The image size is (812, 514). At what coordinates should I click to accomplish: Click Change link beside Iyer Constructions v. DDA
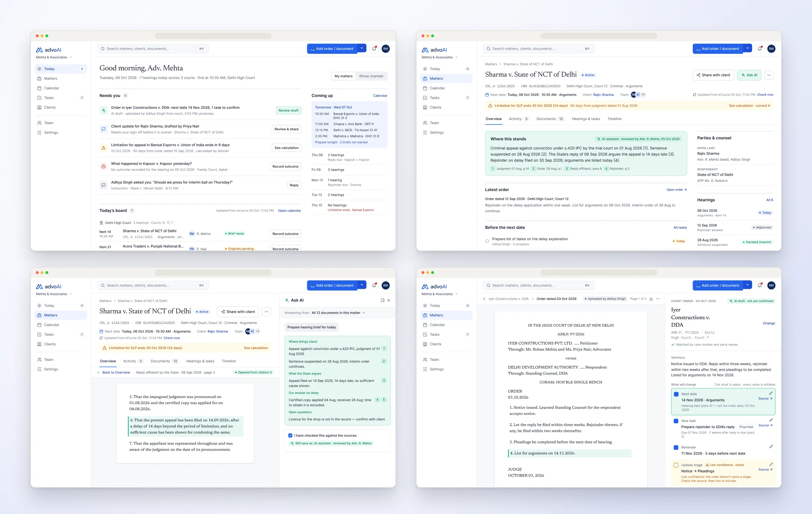(769, 323)
